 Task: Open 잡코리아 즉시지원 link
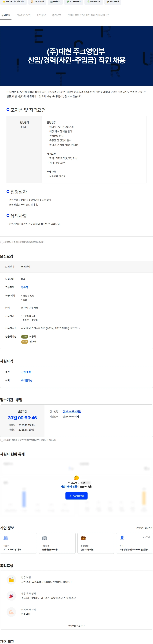72,411
